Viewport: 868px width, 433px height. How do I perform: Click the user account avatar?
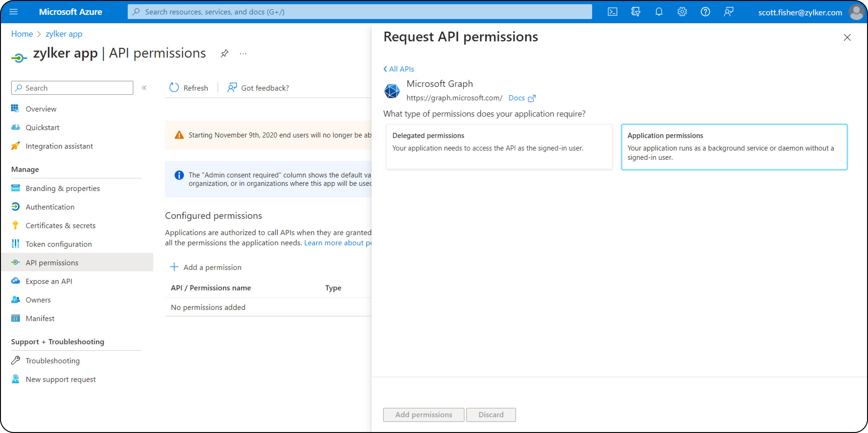point(856,12)
